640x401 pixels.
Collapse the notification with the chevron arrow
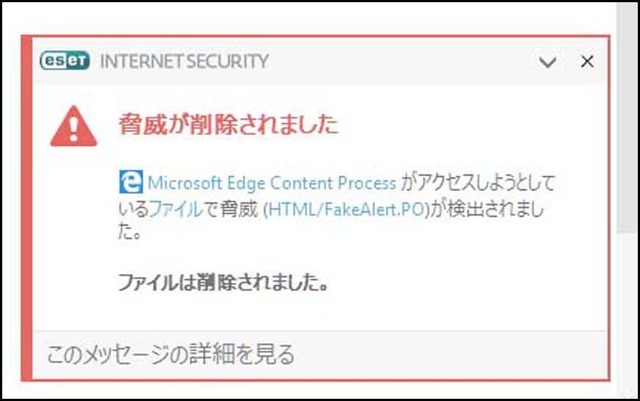click(547, 62)
